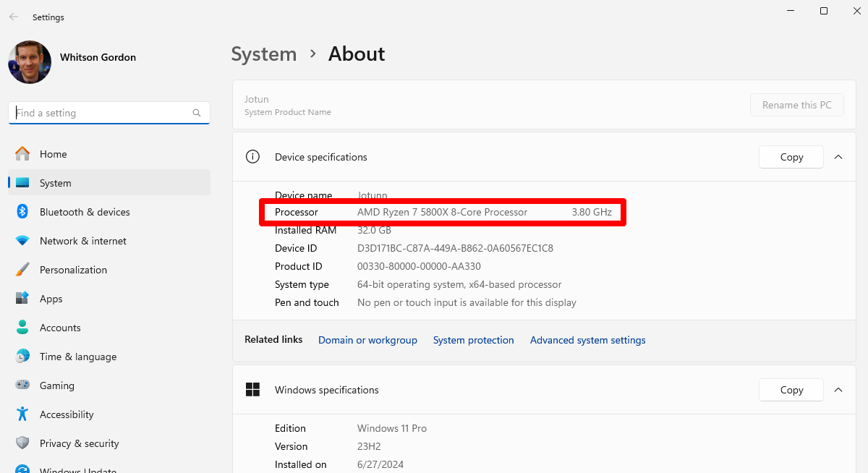The image size is (868, 473).
Task: Click the back arrow in Settings
Action: [x=14, y=17]
